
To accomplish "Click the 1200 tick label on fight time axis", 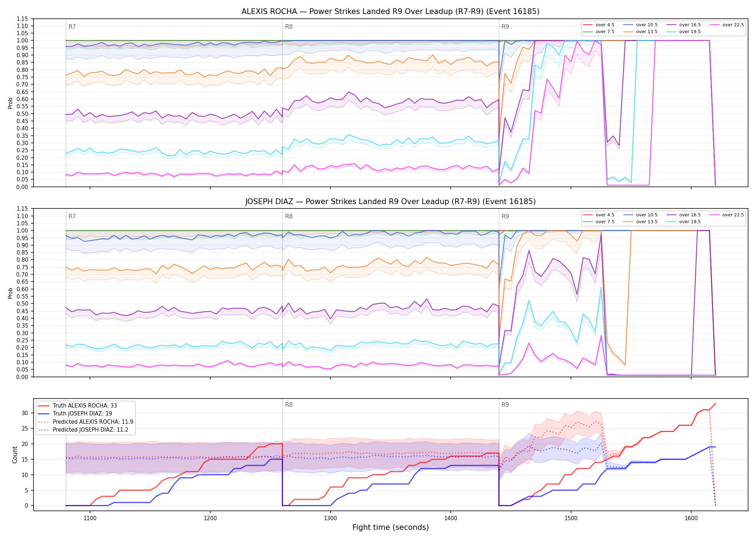I will tap(210, 518).
